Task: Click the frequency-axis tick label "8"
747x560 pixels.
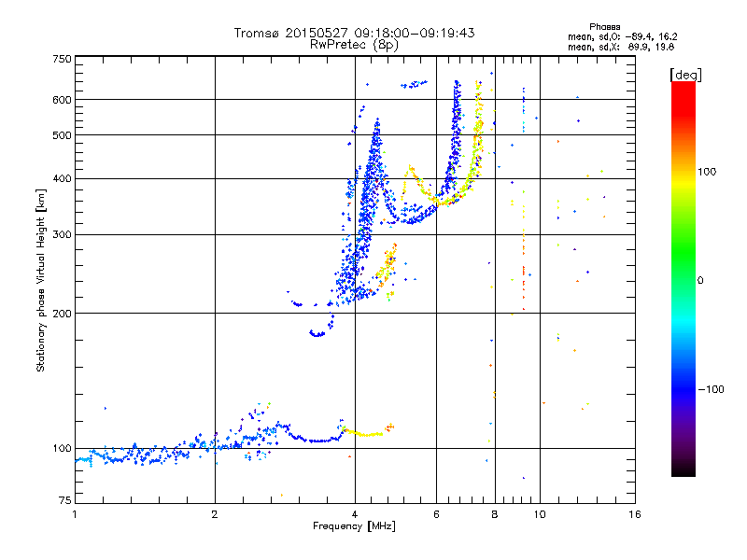Action: coord(495,514)
